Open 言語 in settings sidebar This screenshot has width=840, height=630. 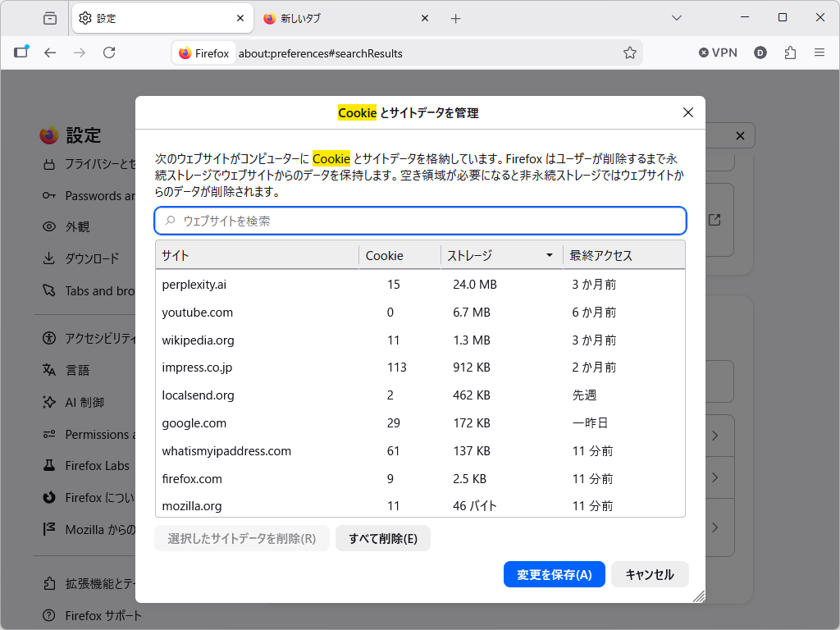tap(77, 370)
